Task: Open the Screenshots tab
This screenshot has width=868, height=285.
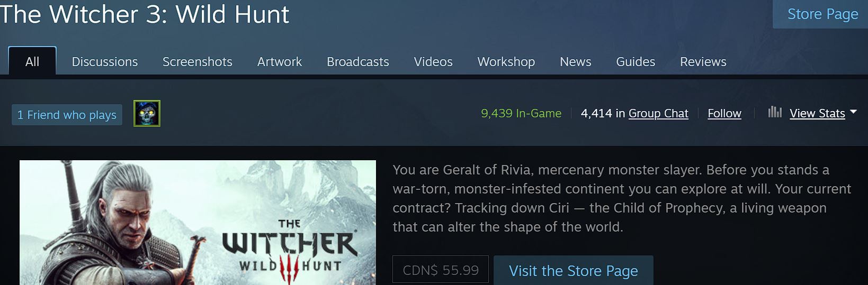Action: click(198, 62)
